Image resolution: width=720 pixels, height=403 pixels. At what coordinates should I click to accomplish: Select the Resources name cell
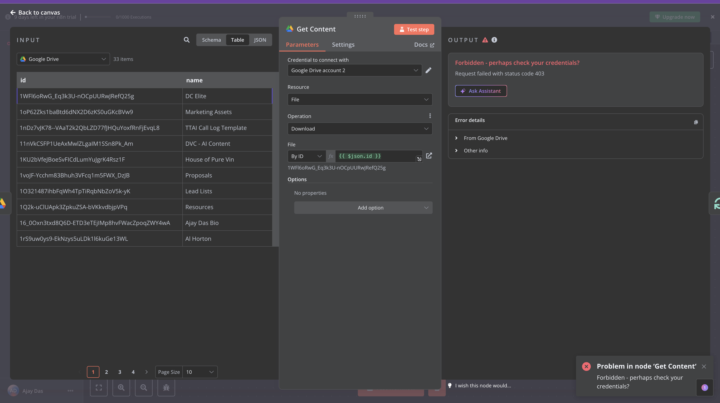227,207
